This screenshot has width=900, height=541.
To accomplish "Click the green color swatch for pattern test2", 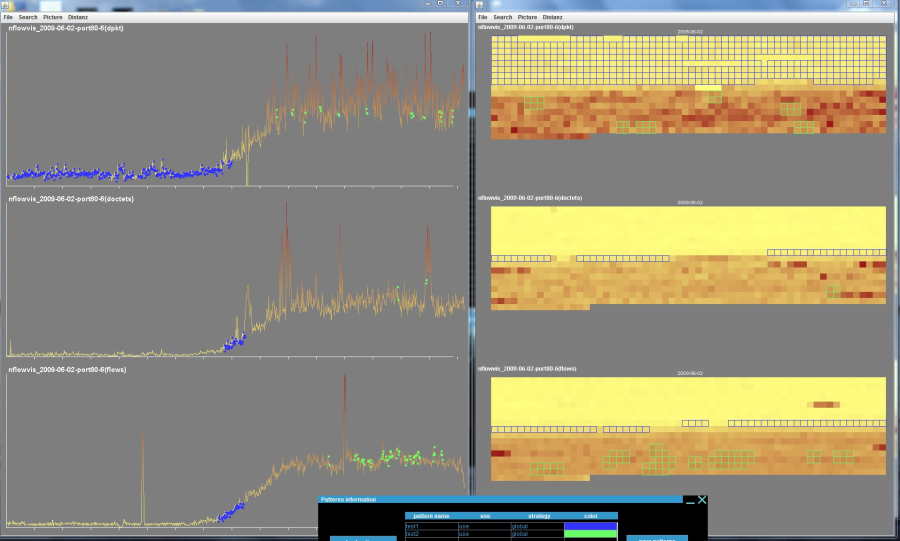I will [590, 534].
